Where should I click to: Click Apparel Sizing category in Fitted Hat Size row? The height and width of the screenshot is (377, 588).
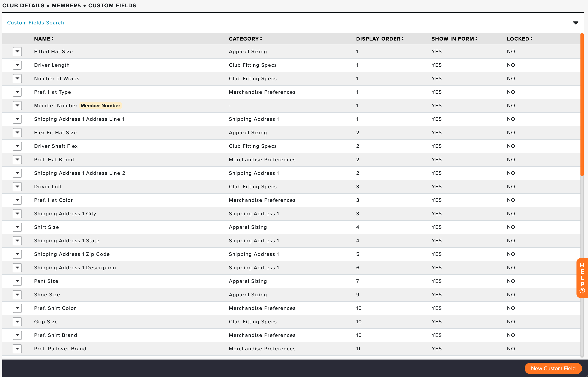point(248,52)
